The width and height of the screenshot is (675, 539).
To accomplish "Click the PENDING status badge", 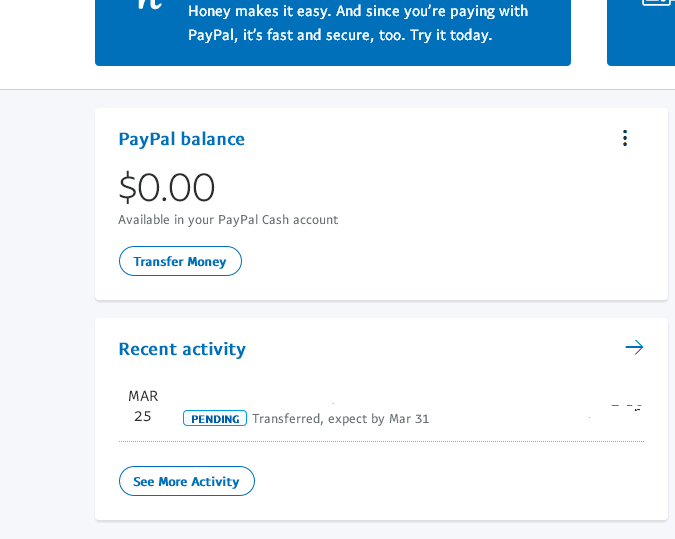I will pyautogui.click(x=214, y=419).
